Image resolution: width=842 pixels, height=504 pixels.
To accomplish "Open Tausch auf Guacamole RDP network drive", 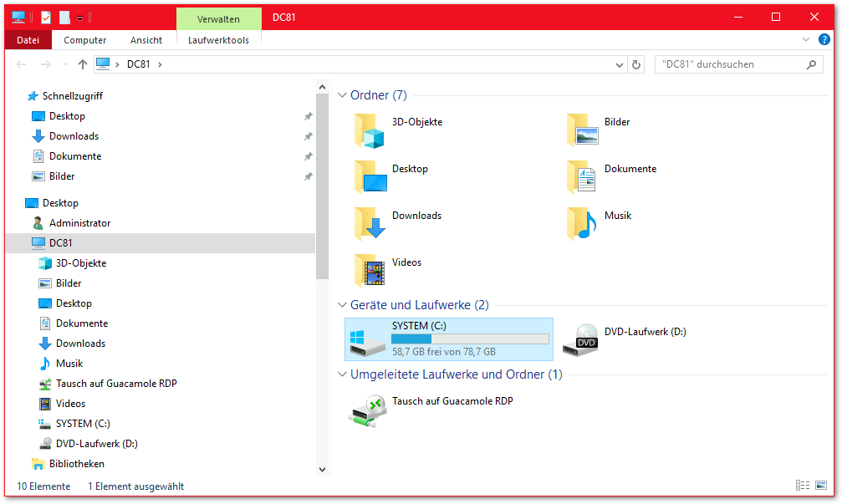I will coord(367,408).
